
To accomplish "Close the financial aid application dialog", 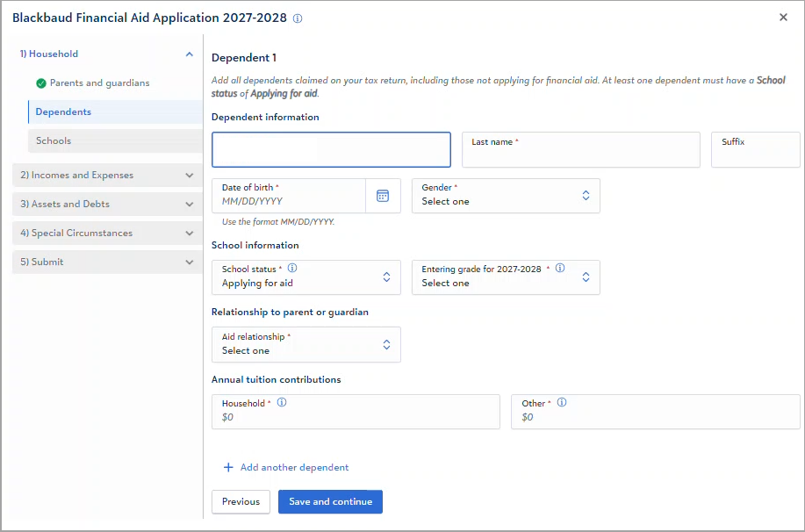I will tap(783, 18).
